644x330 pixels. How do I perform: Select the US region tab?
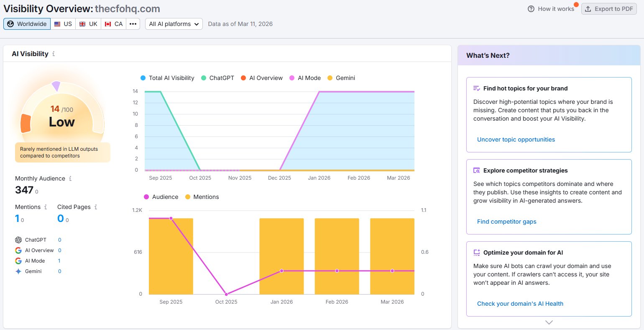(63, 24)
